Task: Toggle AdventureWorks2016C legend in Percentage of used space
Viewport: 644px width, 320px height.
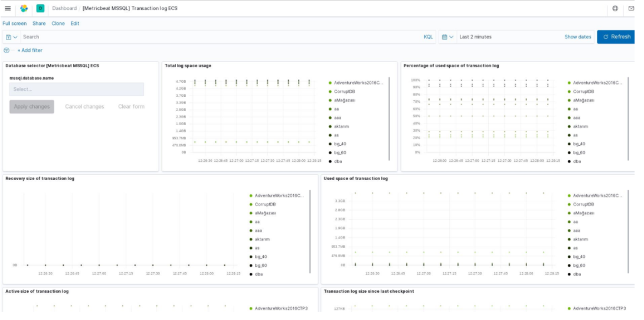Action: point(595,83)
